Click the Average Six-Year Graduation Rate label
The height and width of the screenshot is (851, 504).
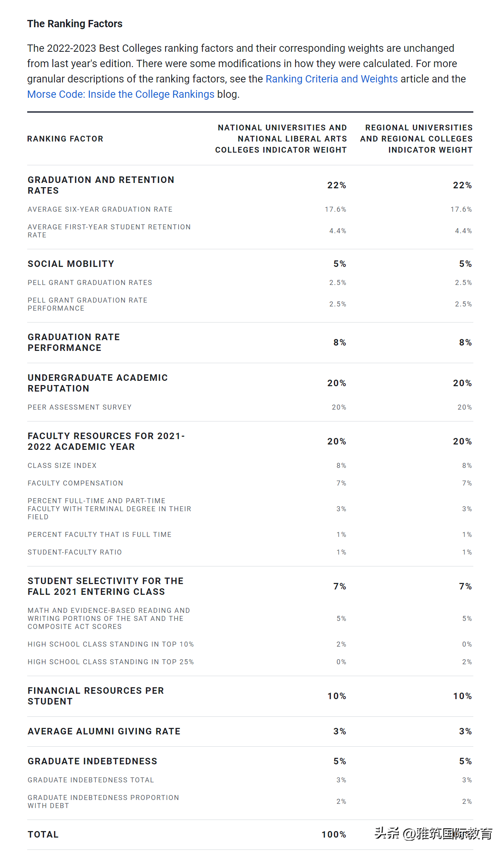(x=100, y=209)
